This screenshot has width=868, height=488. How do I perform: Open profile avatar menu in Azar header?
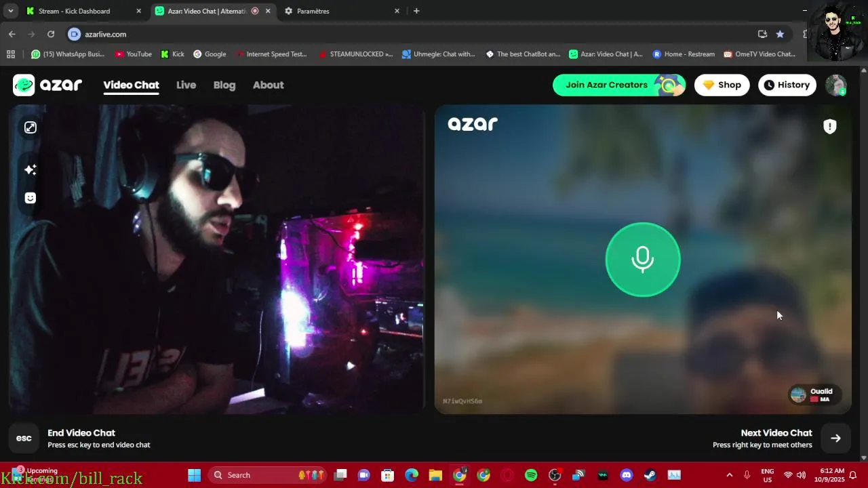(x=835, y=85)
